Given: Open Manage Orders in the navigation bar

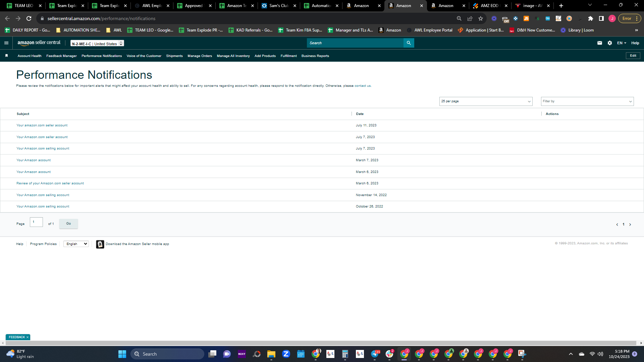Looking at the screenshot, I should pyautogui.click(x=200, y=56).
